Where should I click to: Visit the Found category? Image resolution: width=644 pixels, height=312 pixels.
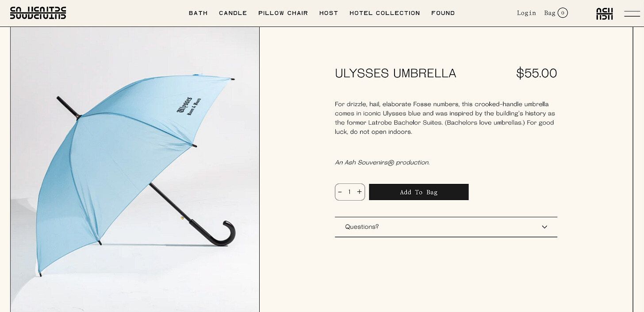pos(443,13)
